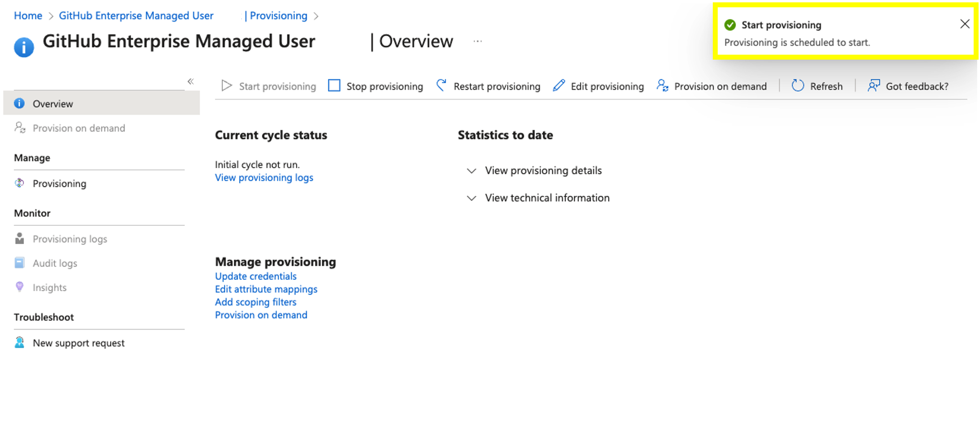
Task: Click Got feedback? label in toolbar
Action: [917, 86]
